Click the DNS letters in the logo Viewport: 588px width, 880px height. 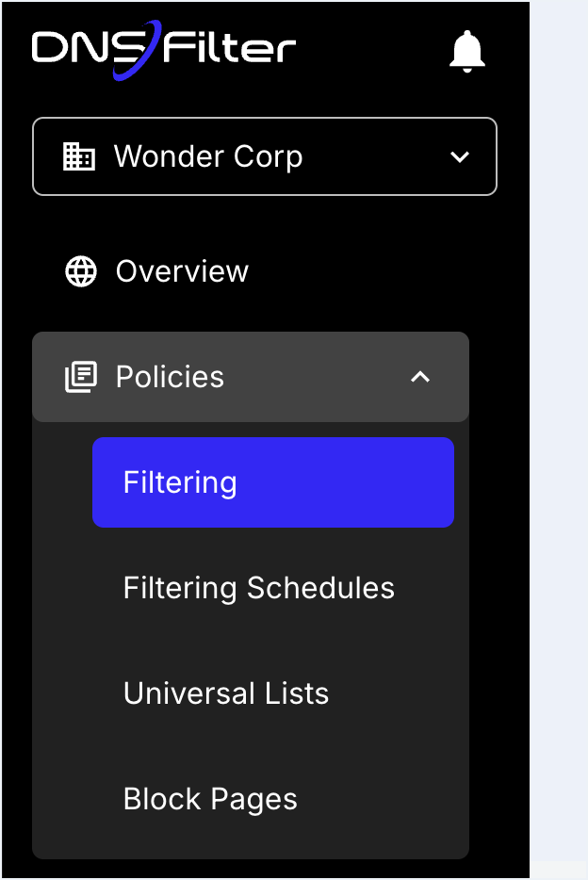pos(87,47)
